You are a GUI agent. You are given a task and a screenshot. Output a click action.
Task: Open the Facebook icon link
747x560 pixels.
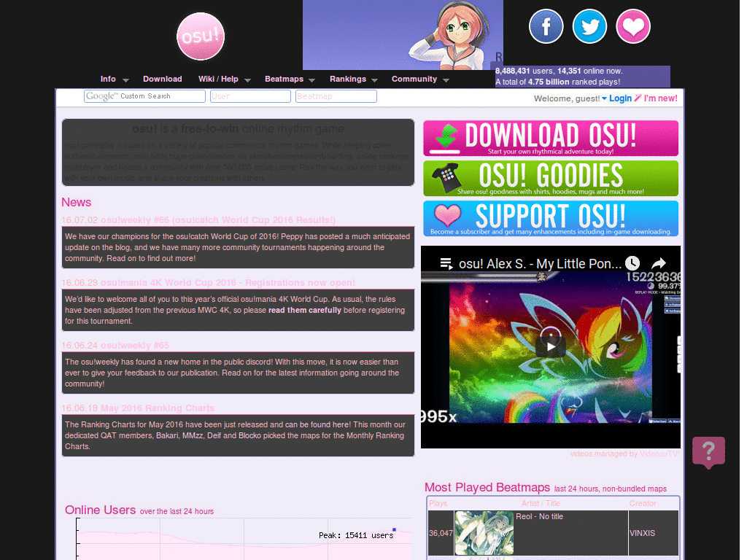[546, 26]
